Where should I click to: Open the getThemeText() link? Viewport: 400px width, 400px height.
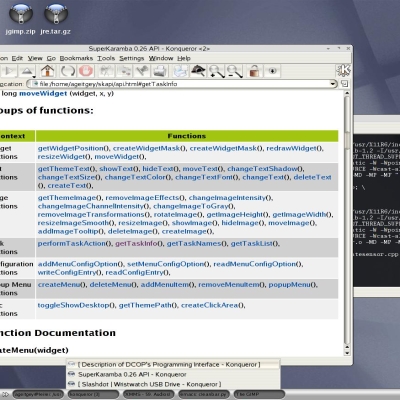(x=67, y=169)
